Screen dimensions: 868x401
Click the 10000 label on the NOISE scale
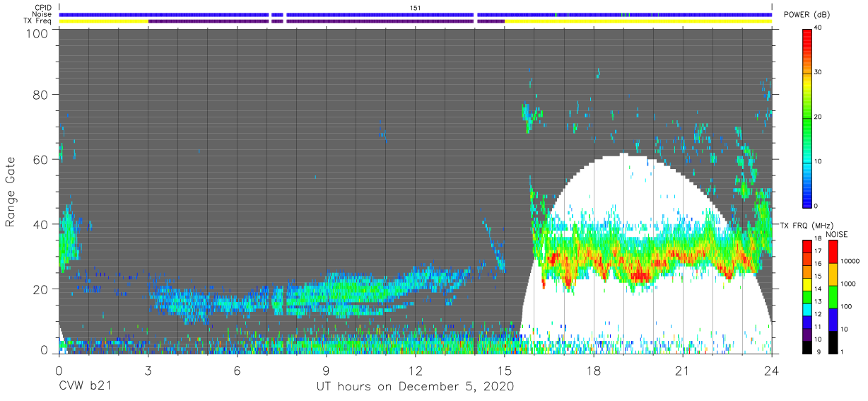click(x=849, y=262)
